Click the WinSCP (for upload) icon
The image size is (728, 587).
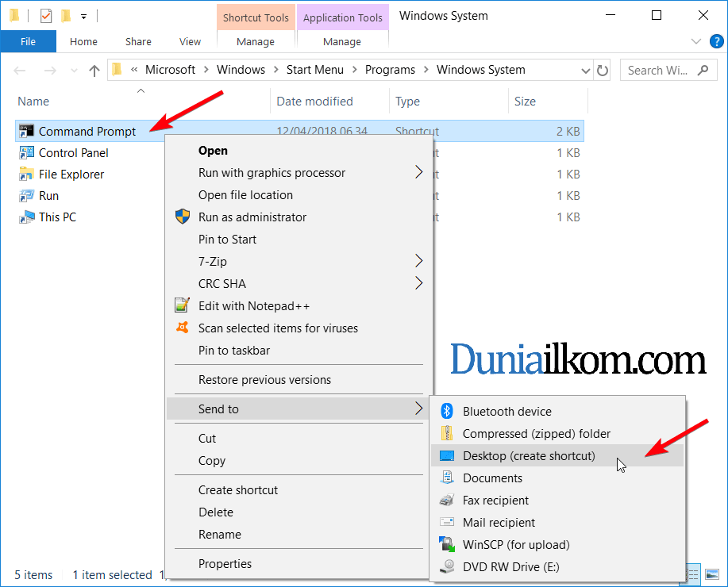pyautogui.click(x=447, y=544)
